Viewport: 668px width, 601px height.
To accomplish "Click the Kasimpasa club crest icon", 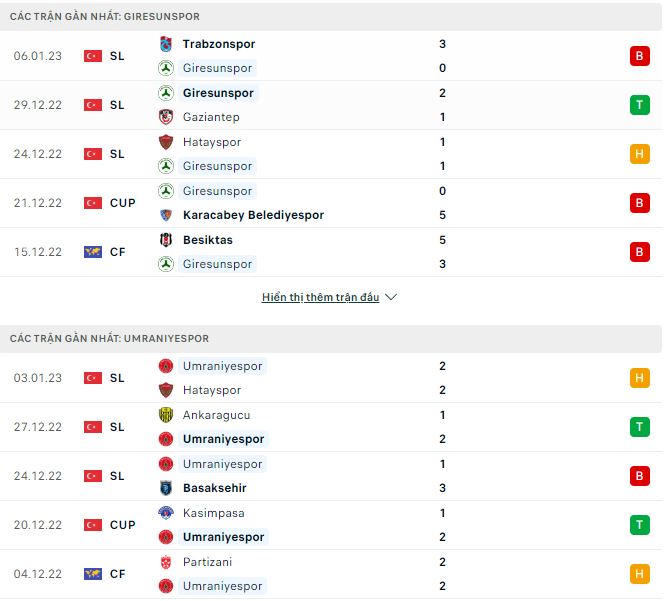I will point(166,513).
